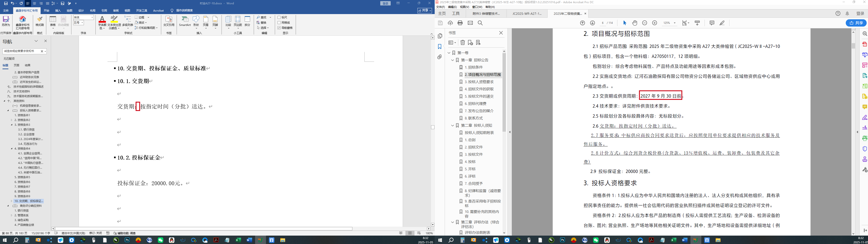Image resolution: width=868 pixels, height=244 pixels.
Task: Collapse the 第一章 招标公告 bookmark node
Action: tap(453, 60)
